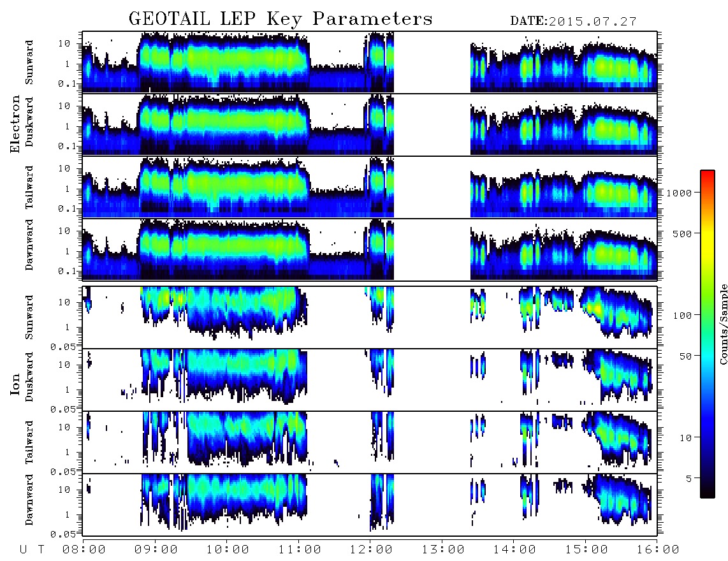The width and height of the screenshot is (728, 561).
Task: Click the 1000 colorbar tick label
Action: tap(679, 193)
